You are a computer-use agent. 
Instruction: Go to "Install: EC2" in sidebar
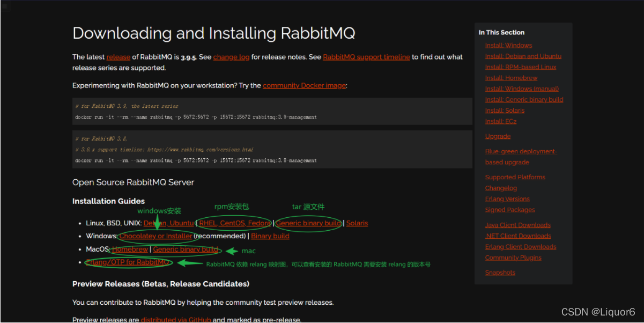click(501, 121)
